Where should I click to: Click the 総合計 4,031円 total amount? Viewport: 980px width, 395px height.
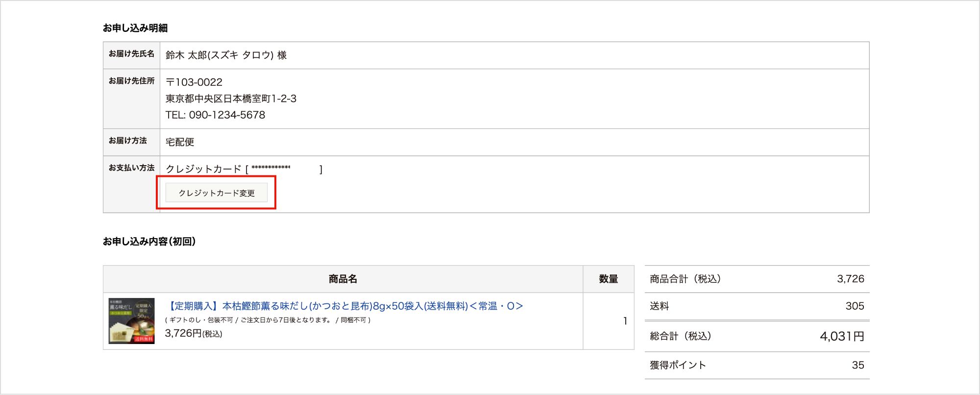(841, 337)
